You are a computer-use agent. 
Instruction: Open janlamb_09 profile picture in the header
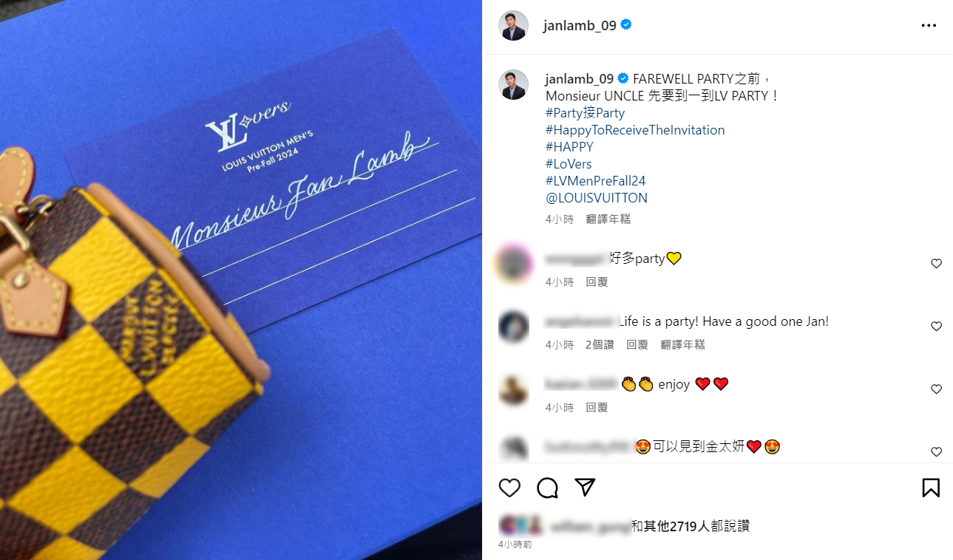tap(513, 25)
